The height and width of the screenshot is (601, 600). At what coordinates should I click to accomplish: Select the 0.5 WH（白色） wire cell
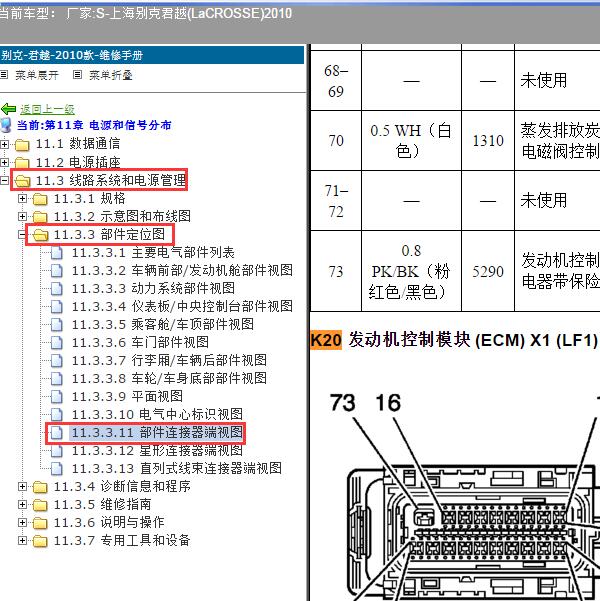411,141
